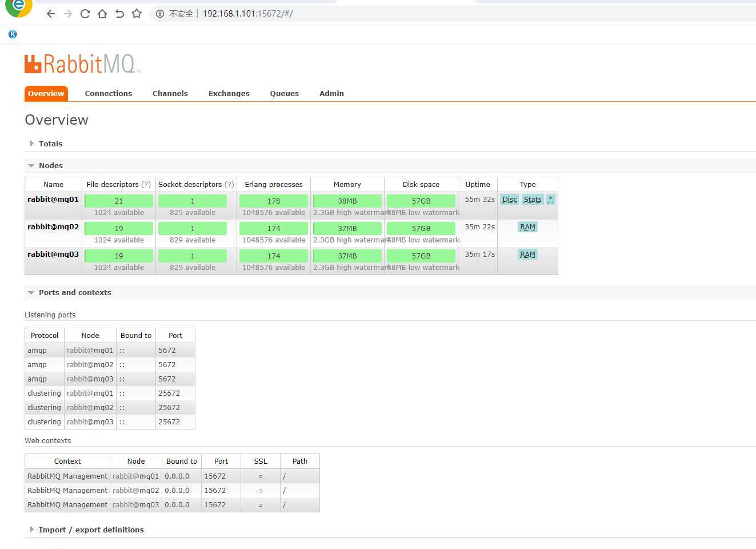
Task: Click port 5672 for rabbit@mq01
Action: [x=167, y=350]
